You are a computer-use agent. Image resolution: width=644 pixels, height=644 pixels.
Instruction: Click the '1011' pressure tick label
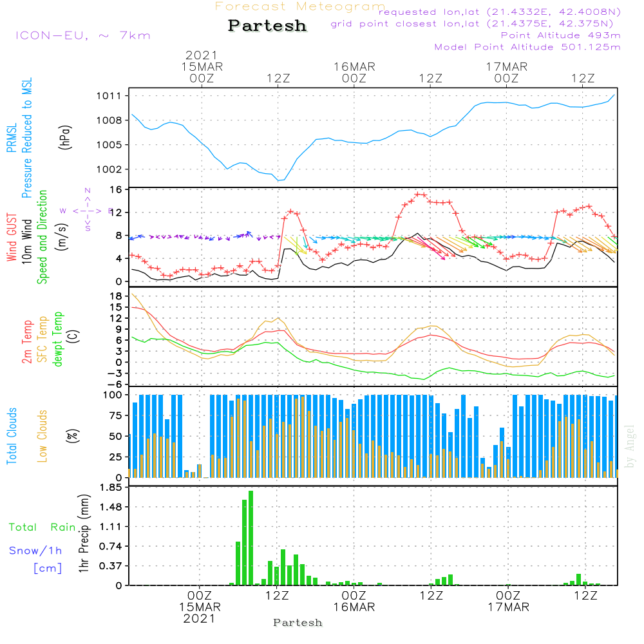tap(109, 96)
